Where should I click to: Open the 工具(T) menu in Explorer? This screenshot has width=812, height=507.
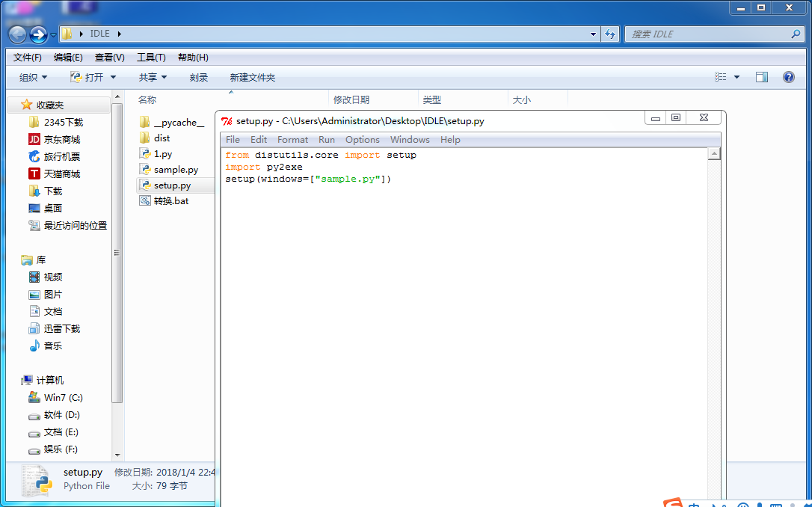(x=151, y=58)
